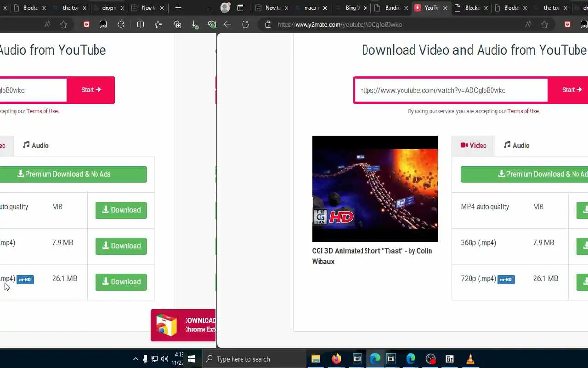The height and width of the screenshot is (368, 588).
Task: Select Video tab in front y2mate page
Action: pyautogui.click(x=473, y=145)
